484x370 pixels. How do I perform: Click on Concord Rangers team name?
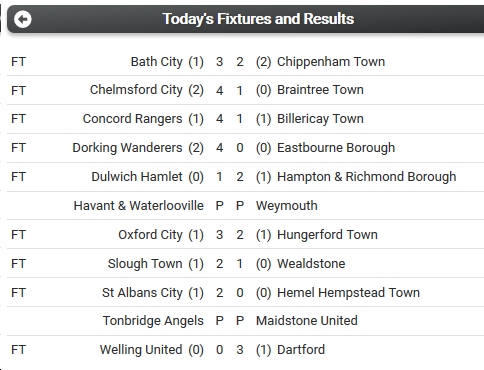[x=133, y=119]
